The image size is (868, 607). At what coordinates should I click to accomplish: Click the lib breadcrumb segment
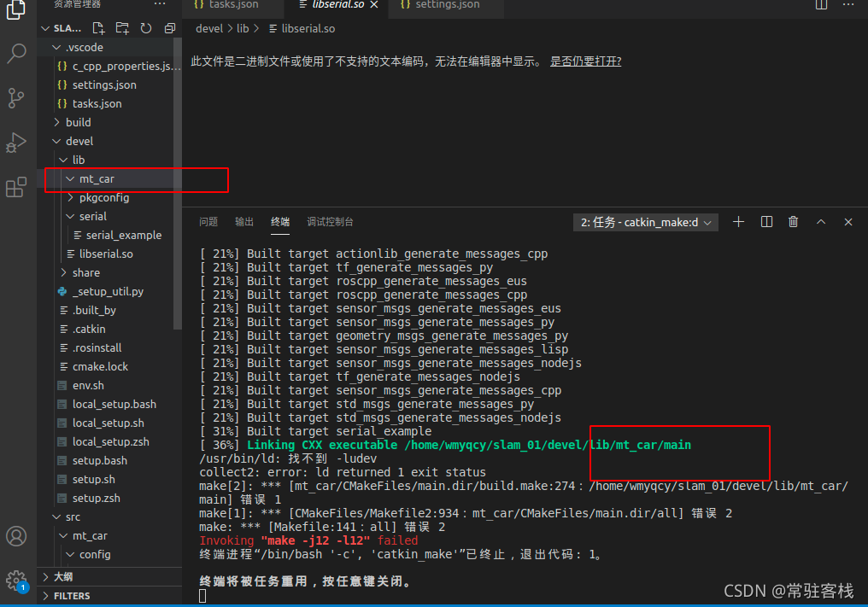click(243, 29)
